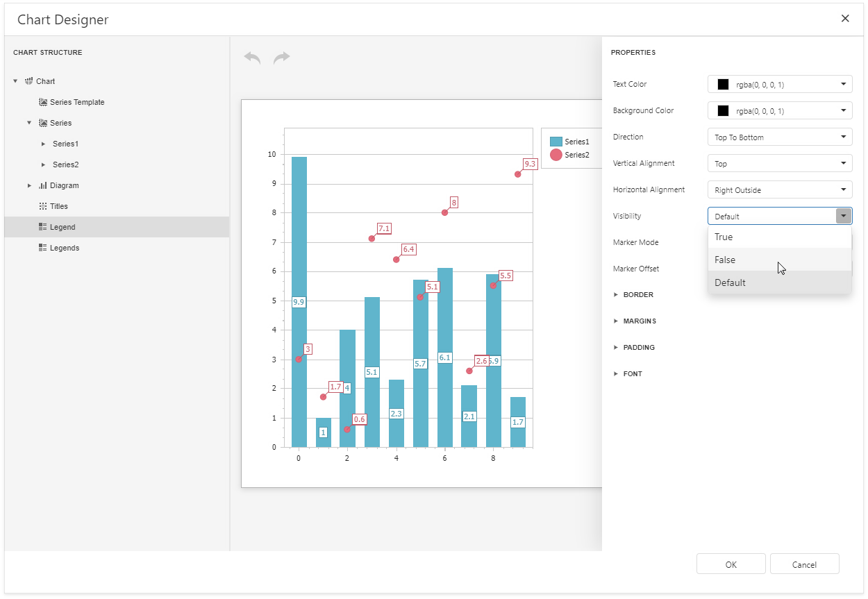Viewport: 868px width, 599px height.
Task: Click the Titles node icon
Action: [x=43, y=206]
